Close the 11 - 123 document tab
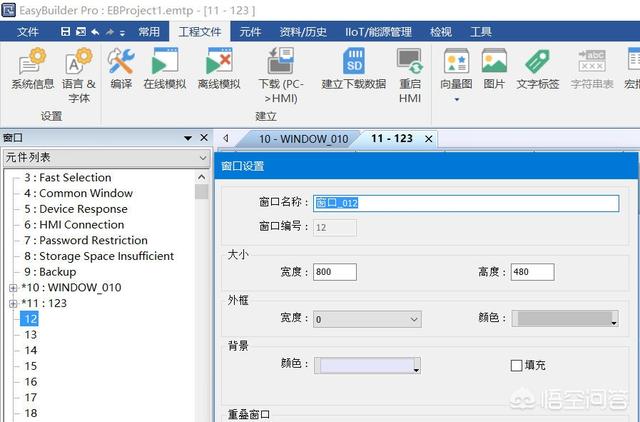 pos(429,139)
